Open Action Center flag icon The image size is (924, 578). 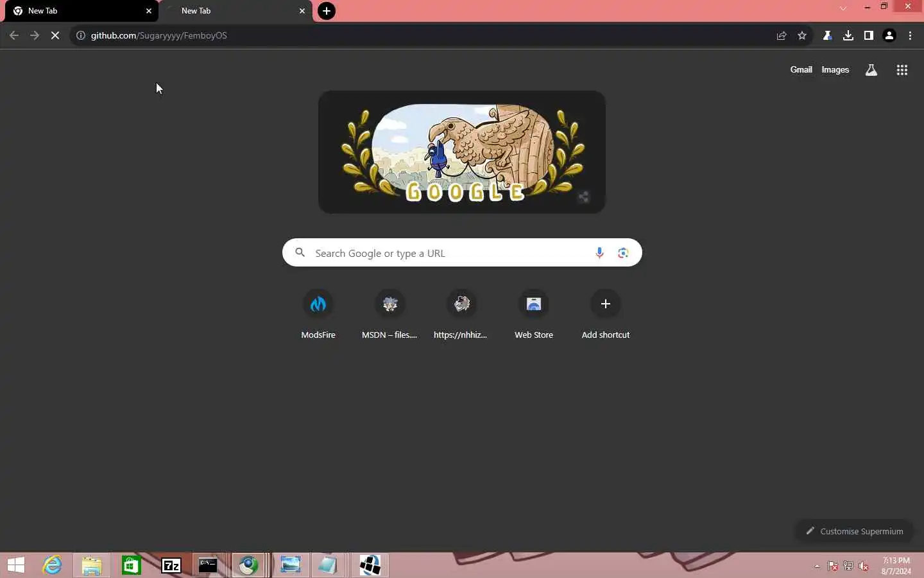(832, 566)
